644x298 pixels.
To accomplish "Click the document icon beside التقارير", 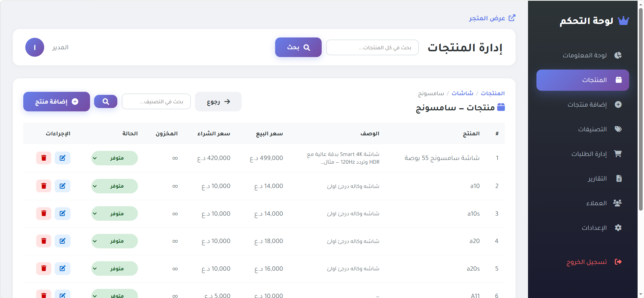I will pyautogui.click(x=619, y=179).
